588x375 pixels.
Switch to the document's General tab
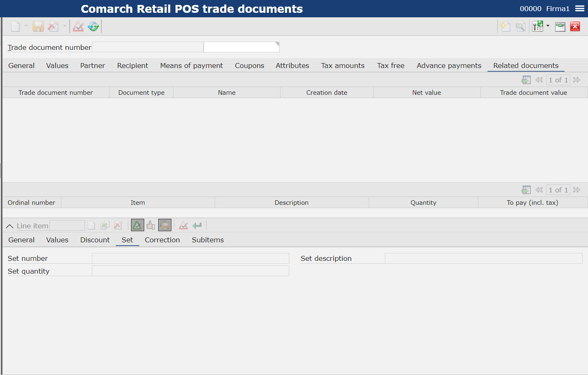21,66
